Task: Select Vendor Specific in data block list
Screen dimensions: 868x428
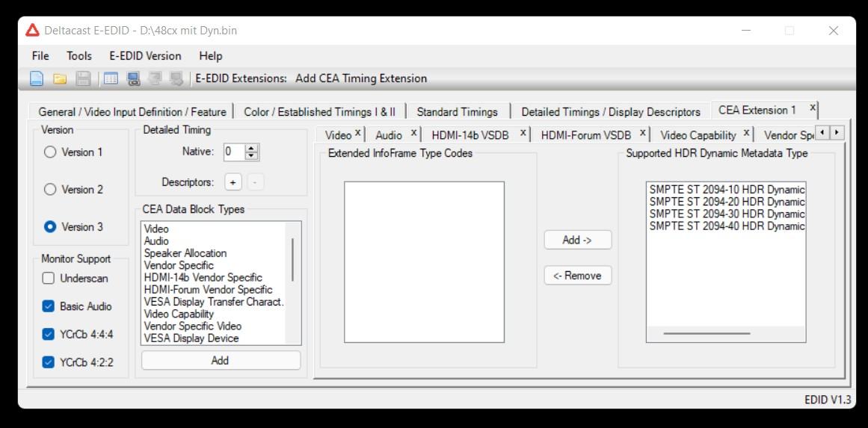Action: click(179, 265)
